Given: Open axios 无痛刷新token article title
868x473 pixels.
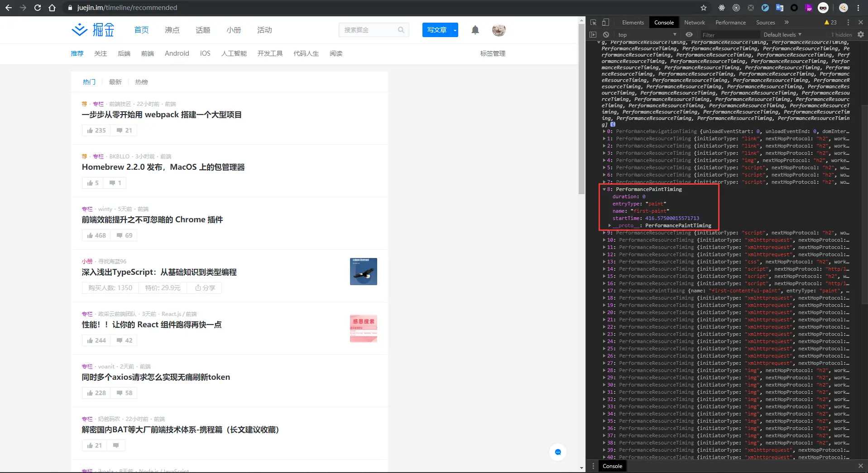Looking at the screenshot, I should pyautogui.click(x=156, y=377).
